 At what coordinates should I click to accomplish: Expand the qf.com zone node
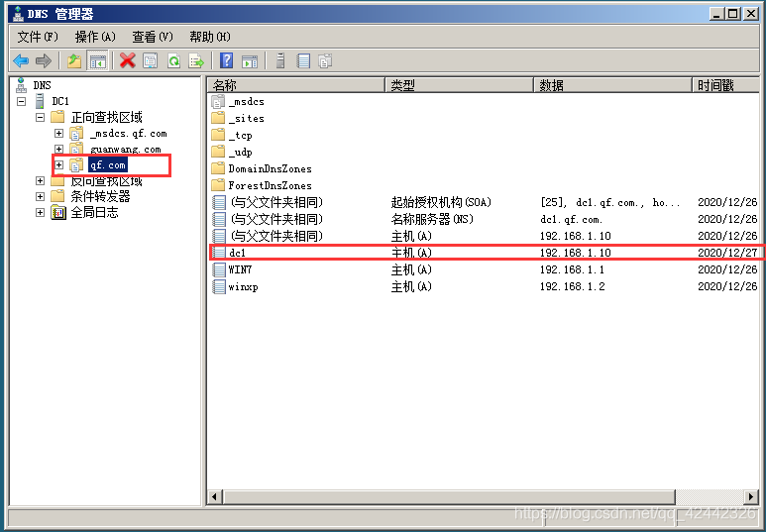58,165
